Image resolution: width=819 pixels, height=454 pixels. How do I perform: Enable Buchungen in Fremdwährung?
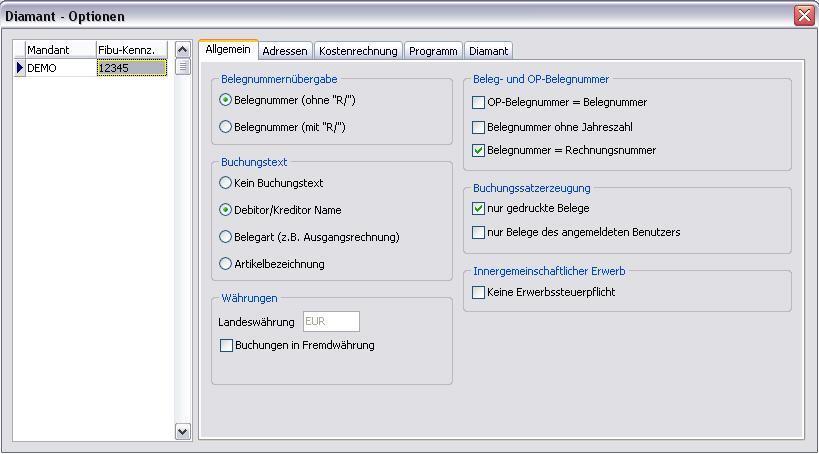[x=226, y=345]
